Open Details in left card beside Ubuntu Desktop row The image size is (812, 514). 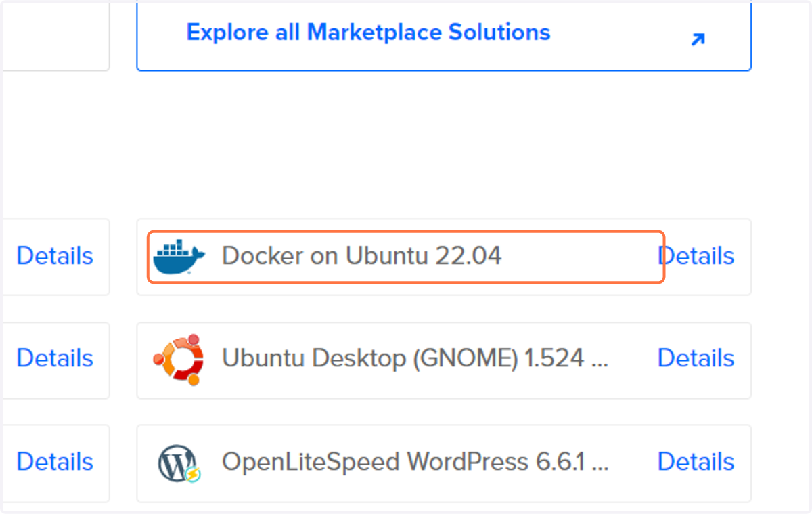[x=55, y=358]
